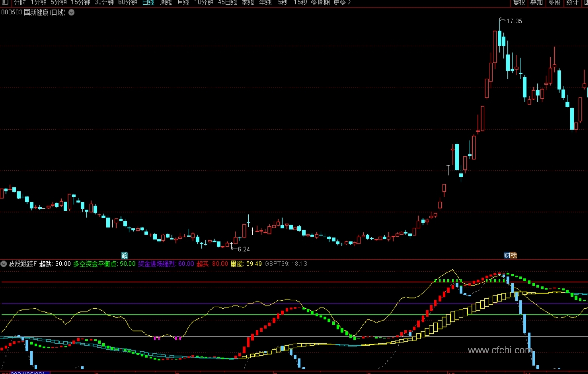Select the 15分钟 period tab
This screenshot has width=588, height=374.
tap(81, 2)
